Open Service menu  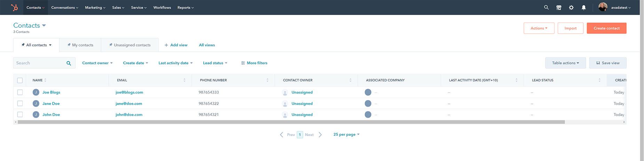coord(139,7)
